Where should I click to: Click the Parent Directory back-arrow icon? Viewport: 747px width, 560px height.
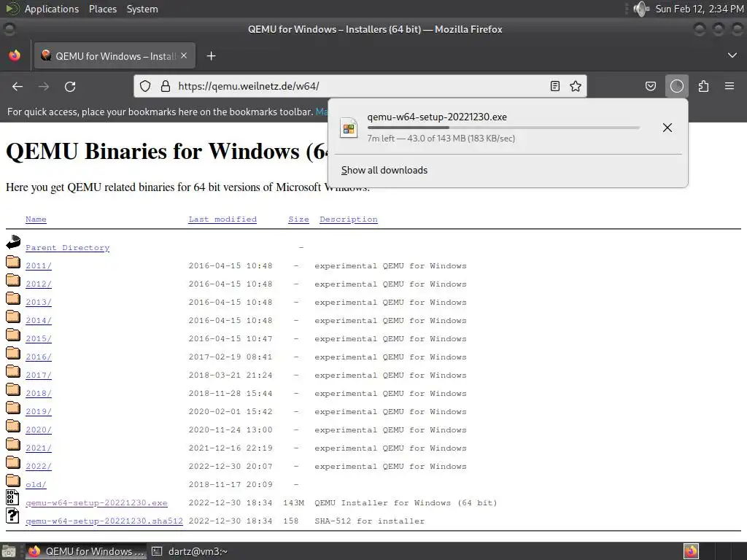pyautogui.click(x=13, y=242)
